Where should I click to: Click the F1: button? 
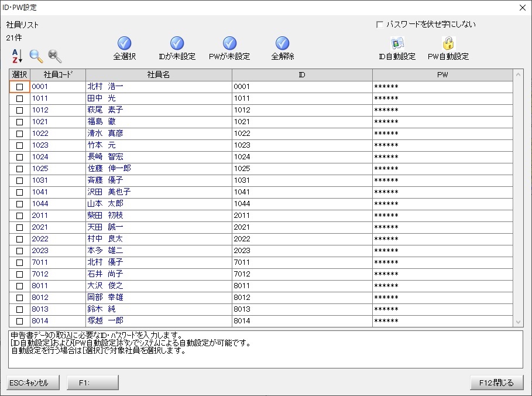pos(92,383)
